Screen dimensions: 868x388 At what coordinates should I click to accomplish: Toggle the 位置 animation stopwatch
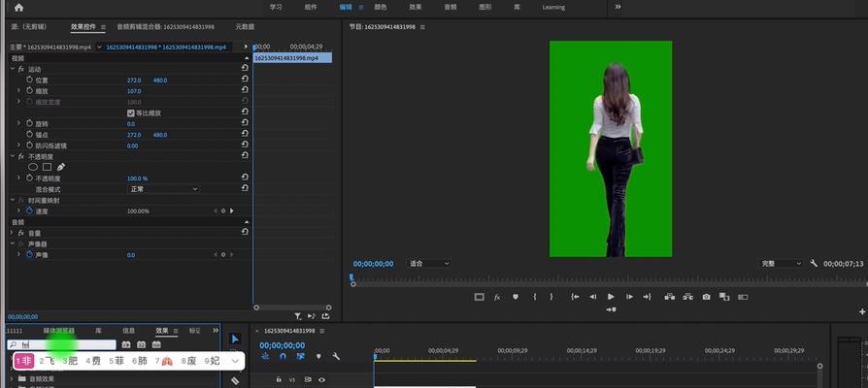(x=29, y=80)
